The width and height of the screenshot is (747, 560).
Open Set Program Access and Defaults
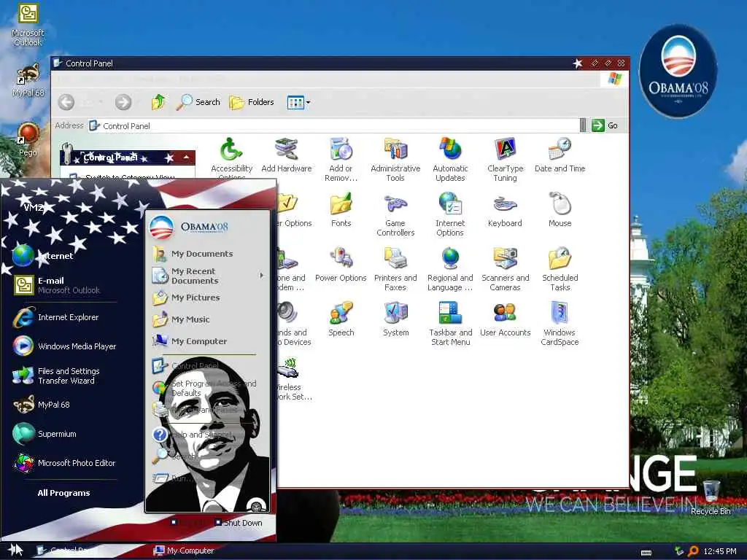pyautogui.click(x=204, y=388)
